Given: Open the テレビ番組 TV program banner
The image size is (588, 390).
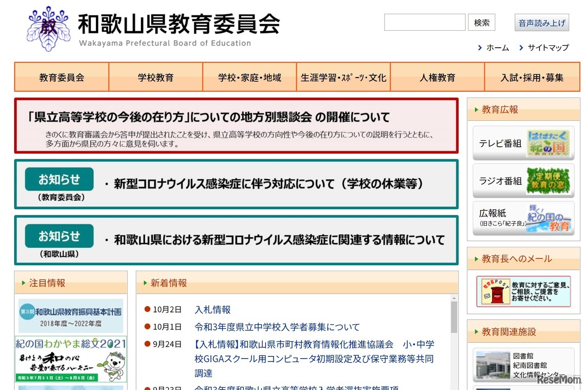Looking at the screenshot, I should pos(523,143).
